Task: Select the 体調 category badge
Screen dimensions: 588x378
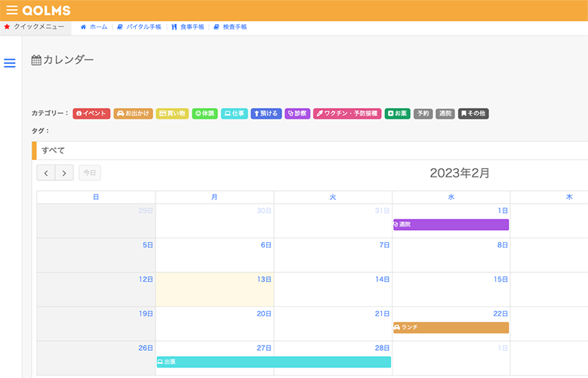Action: click(x=205, y=113)
